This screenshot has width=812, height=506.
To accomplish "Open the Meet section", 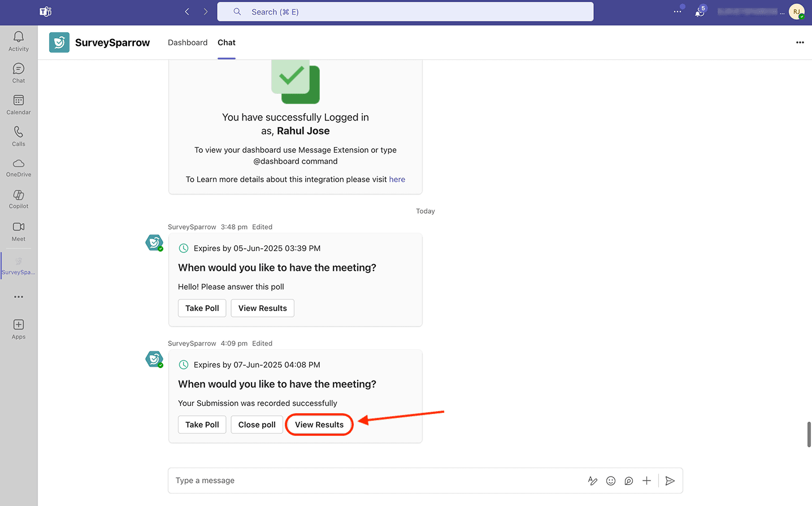I will coord(19,231).
